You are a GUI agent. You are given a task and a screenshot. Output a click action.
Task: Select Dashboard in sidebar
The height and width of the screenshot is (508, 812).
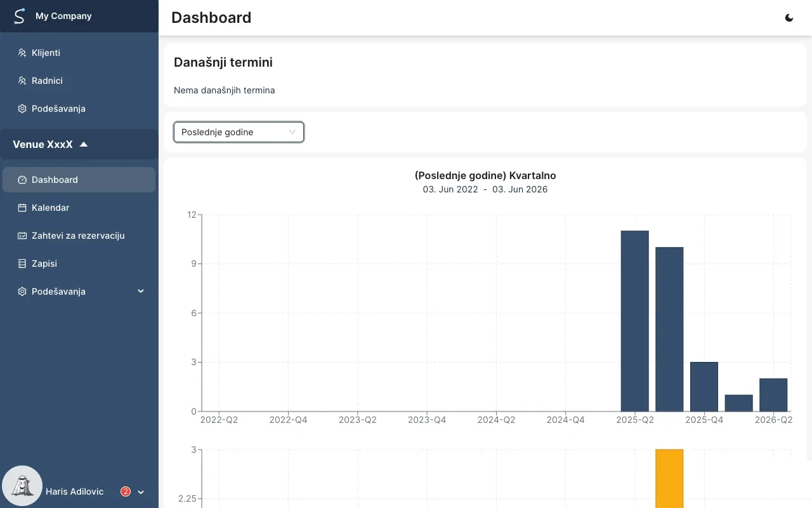79,180
